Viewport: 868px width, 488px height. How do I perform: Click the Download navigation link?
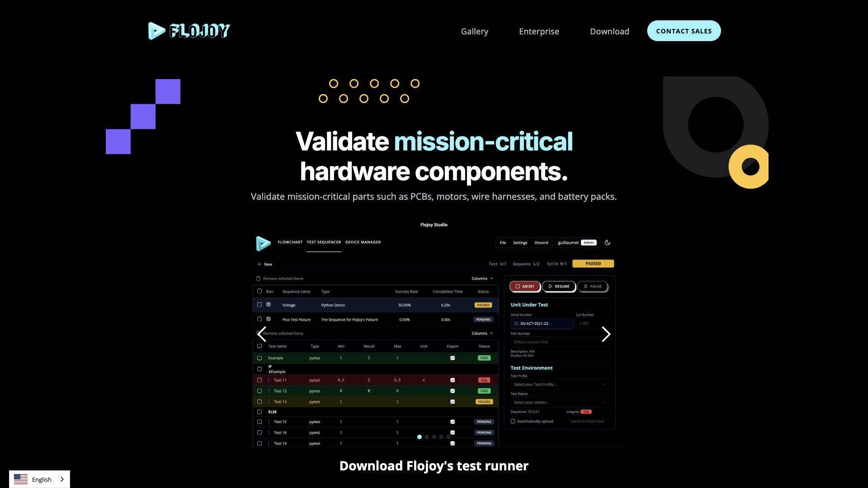pos(609,31)
